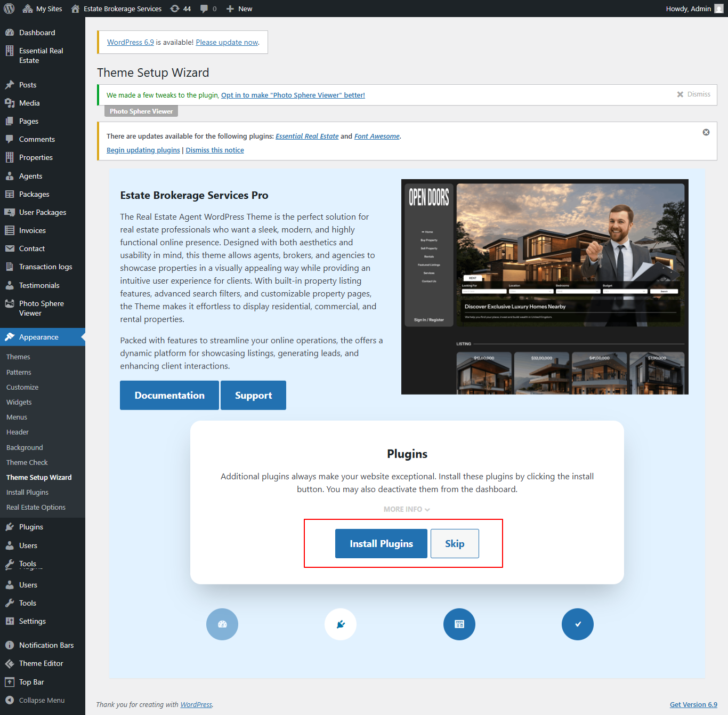The height and width of the screenshot is (715, 728).
Task: Open the Testimonials sidebar icon
Action: click(x=11, y=285)
